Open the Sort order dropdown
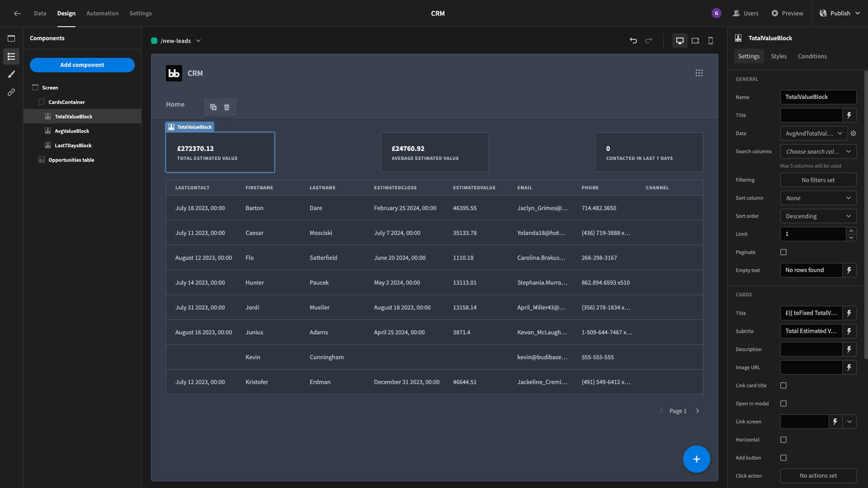The image size is (868, 488). [818, 216]
